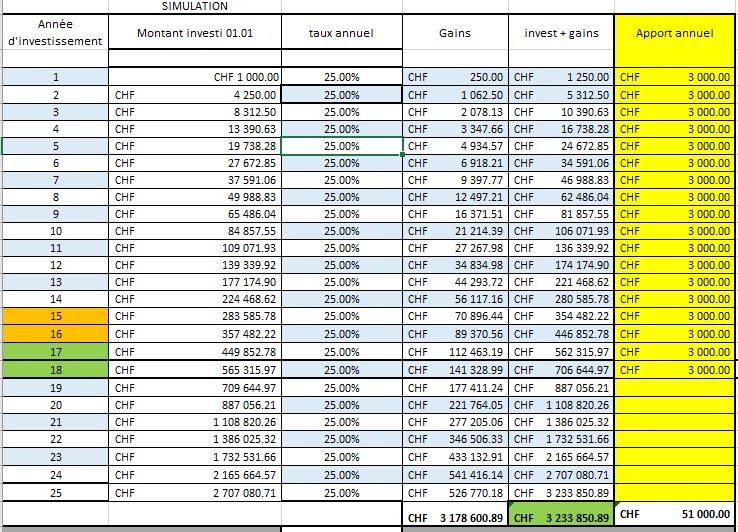Image resolution: width=738 pixels, height=532 pixels.
Task: Select the active rate cell in year 5 row
Action: [x=342, y=146]
